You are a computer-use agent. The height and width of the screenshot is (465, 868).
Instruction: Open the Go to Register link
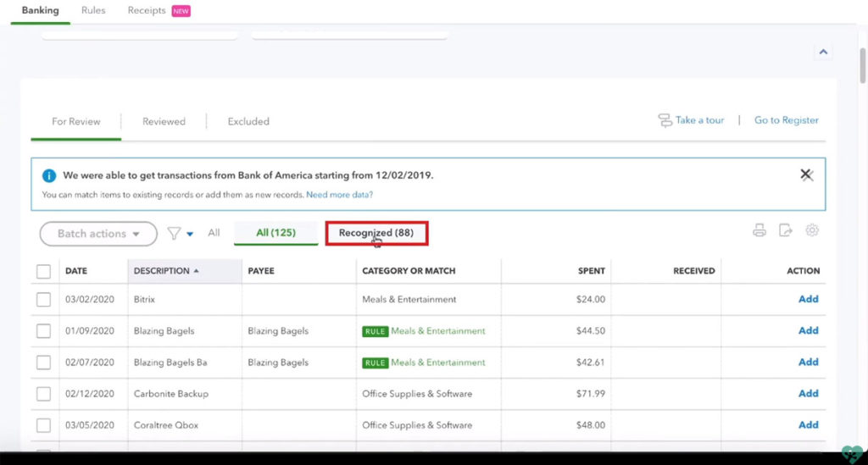point(786,120)
